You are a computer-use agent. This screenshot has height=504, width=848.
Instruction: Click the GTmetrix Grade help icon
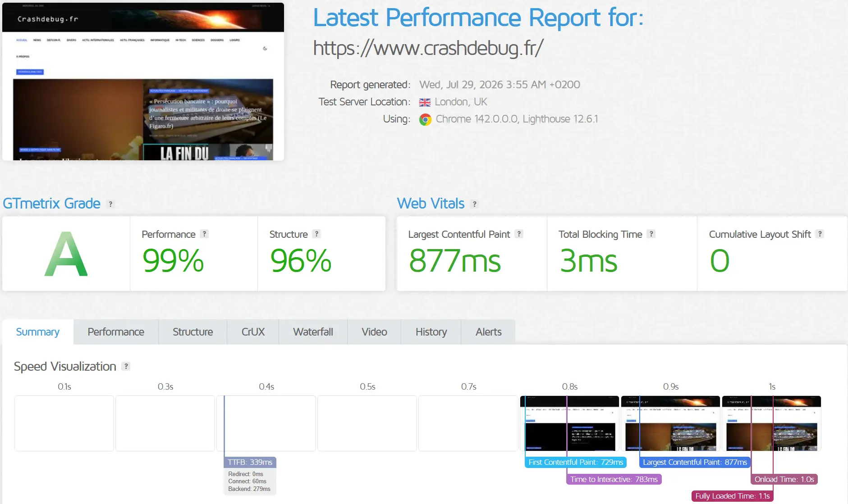(x=110, y=204)
